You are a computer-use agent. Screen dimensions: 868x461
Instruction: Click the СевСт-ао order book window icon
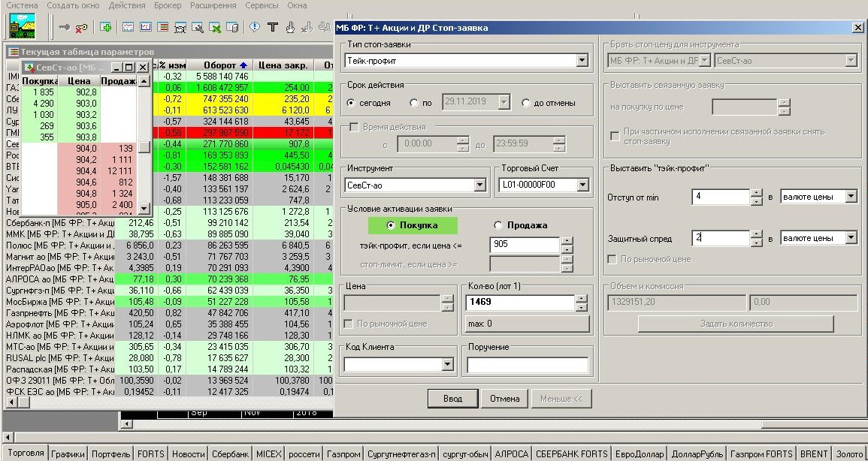pyautogui.click(x=29, y=68)
